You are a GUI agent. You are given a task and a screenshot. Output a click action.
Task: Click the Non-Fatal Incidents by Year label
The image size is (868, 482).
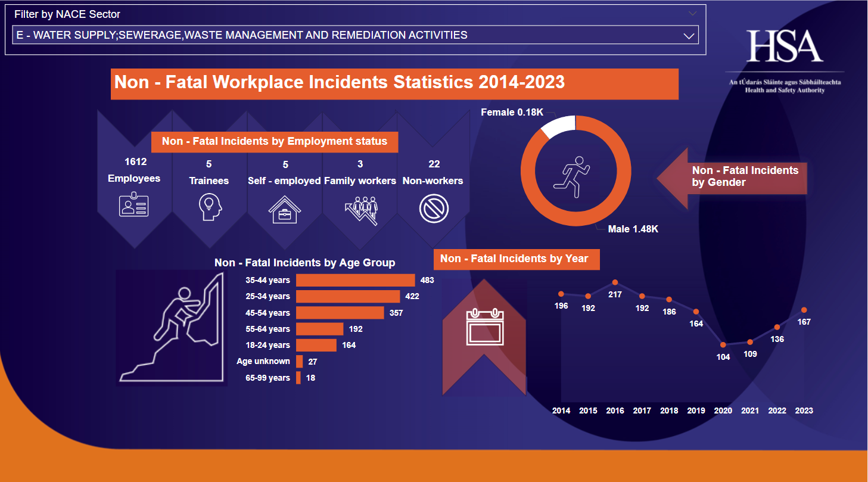click(x=514, y=259)
